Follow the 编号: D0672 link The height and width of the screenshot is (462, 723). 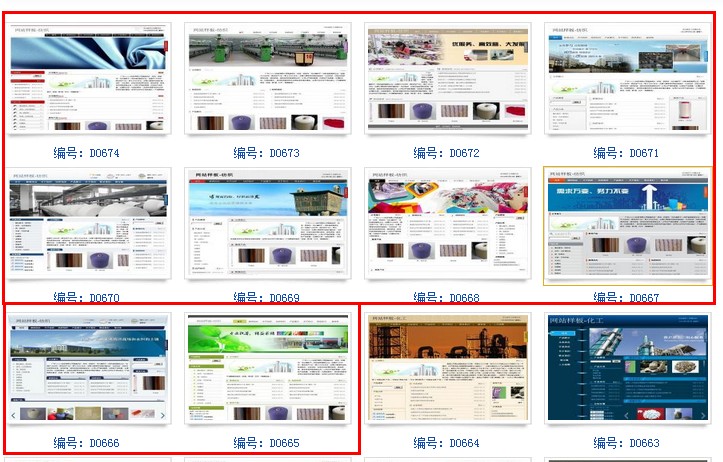pos(447,153)
